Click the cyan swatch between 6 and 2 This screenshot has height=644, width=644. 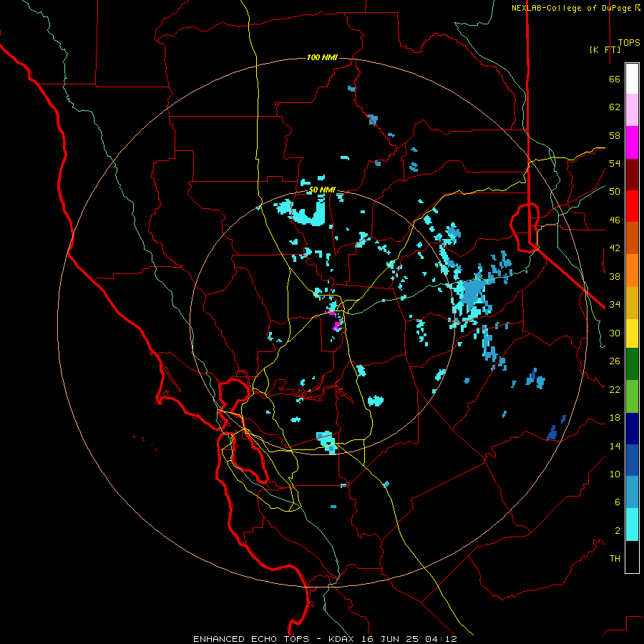[x=632, y=525]
